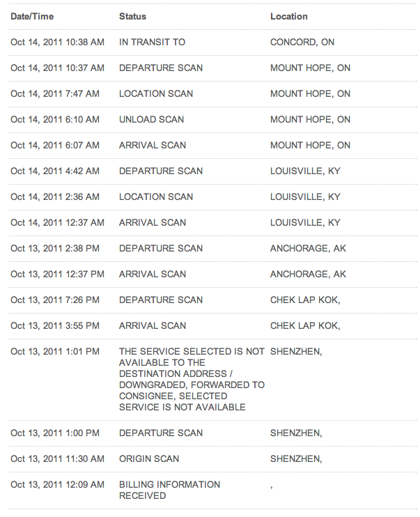Click CONCORD, ON location
The width and height of the screenshot is (420, 517).
[x=302, y=43]
